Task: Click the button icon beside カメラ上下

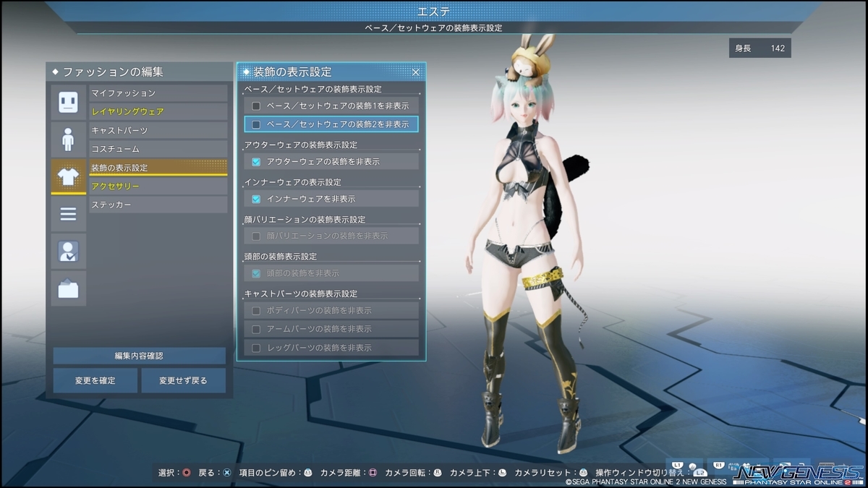Action: tap(502, 473)
